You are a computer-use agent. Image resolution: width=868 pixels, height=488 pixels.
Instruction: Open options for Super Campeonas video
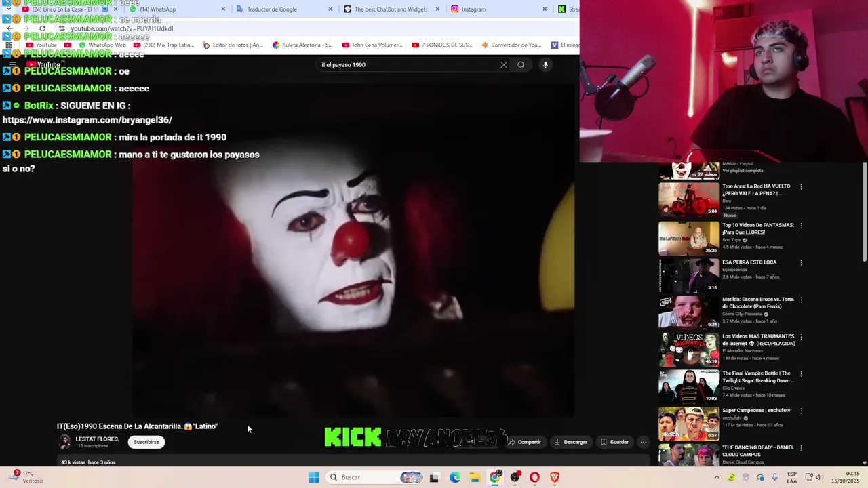(x=801, y=411)
